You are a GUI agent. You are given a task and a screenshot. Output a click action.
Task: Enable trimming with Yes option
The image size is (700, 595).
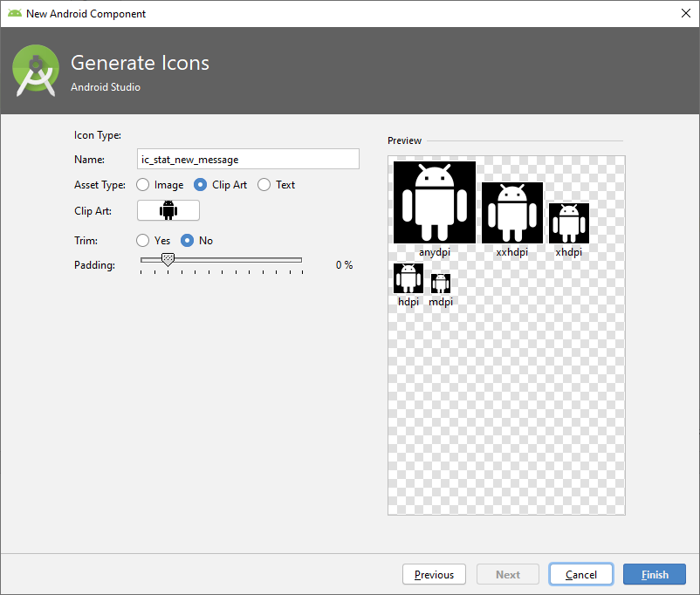[143, 241]
